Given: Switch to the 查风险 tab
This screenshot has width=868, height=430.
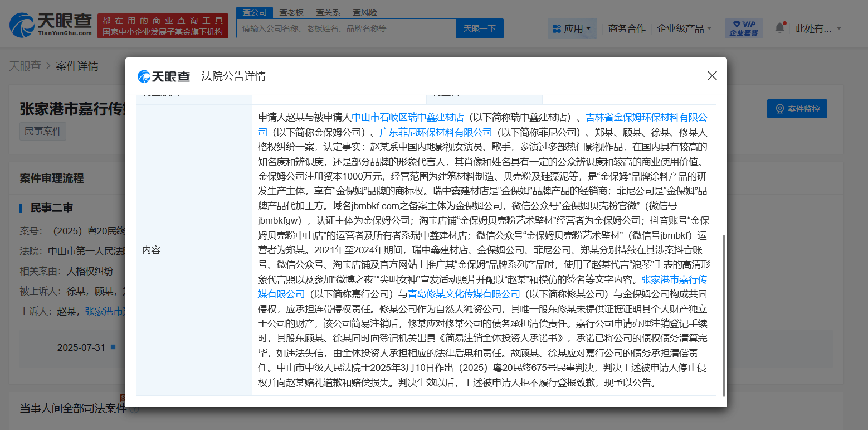Looking at the screenshot, I should 364,12.
